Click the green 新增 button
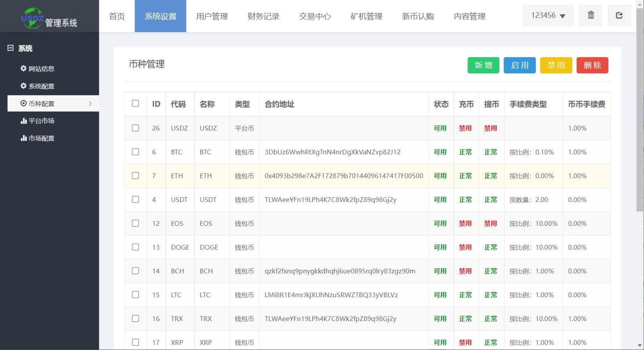Viewport: 644px width, 350px height. coord(483,65)
